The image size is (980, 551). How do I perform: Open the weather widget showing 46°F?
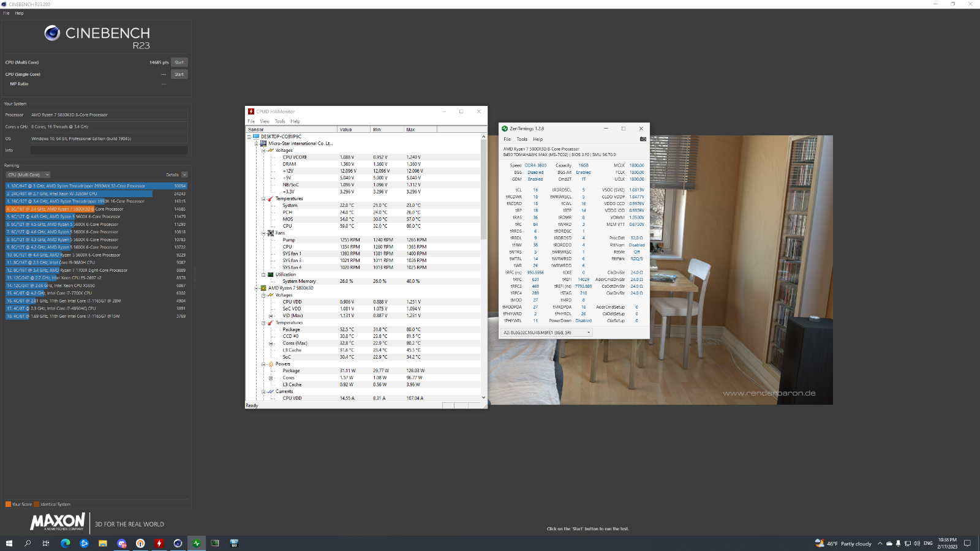(843, 543)
